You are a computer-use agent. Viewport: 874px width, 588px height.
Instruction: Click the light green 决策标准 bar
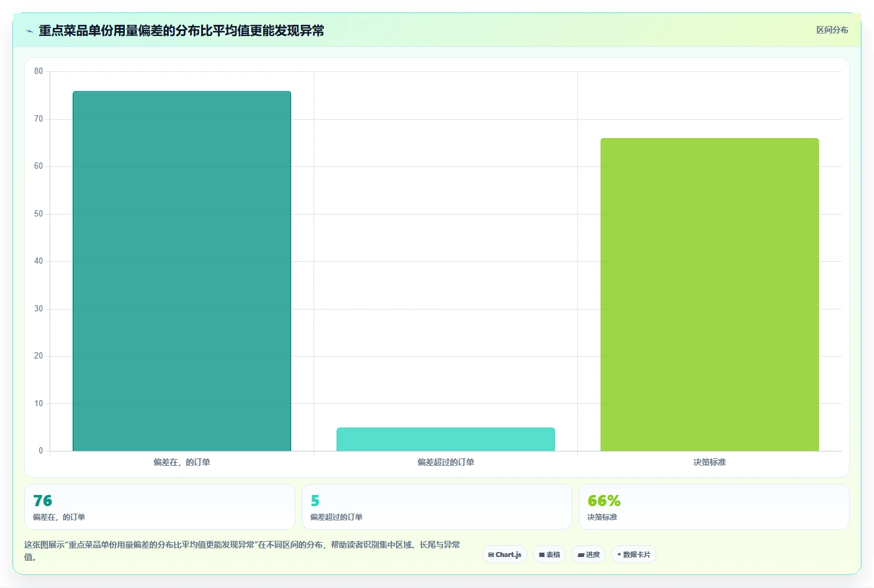(x=710, y=295)
